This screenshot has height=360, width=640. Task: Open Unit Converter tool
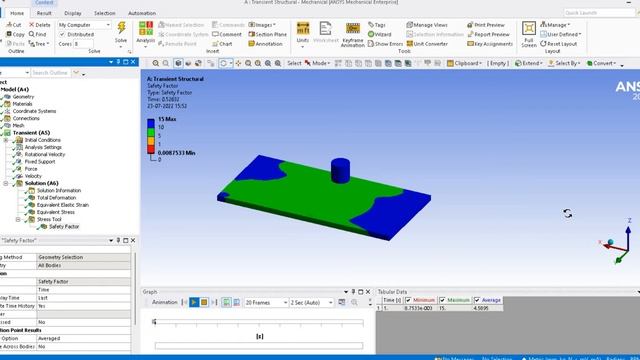pyautogui.click(x=427, y=44)
